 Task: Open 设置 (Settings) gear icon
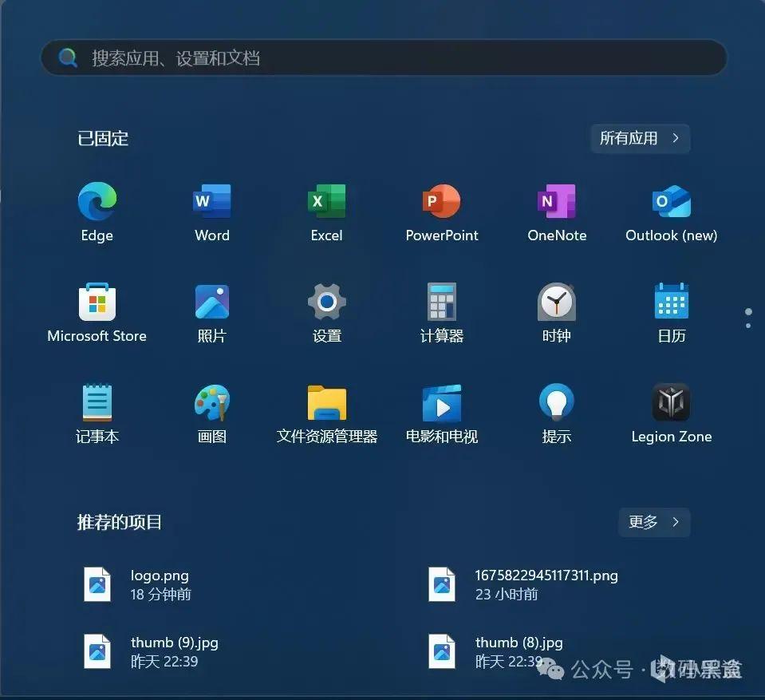(327, 302)
